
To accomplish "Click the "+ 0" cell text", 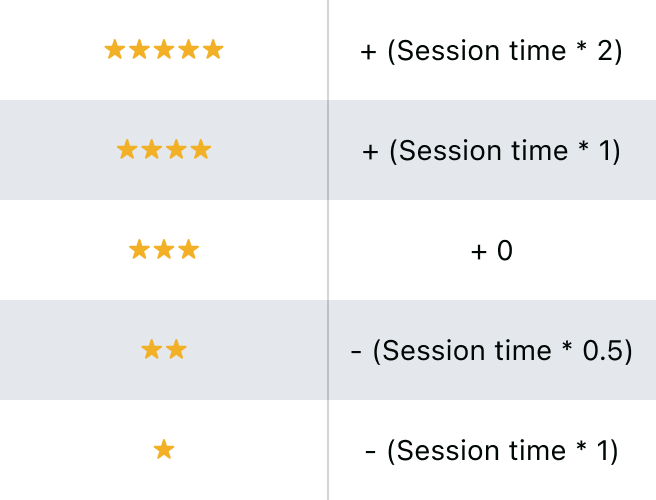I will coord(491,251).
